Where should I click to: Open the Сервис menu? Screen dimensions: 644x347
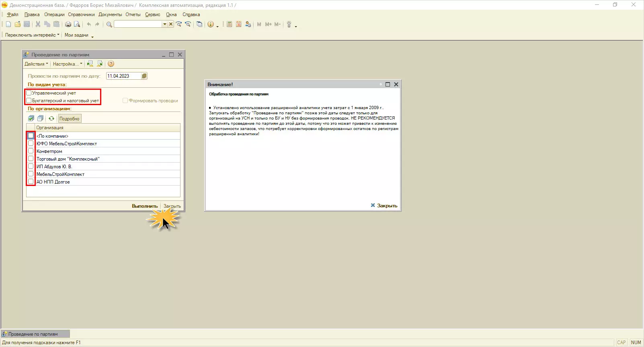152,14
